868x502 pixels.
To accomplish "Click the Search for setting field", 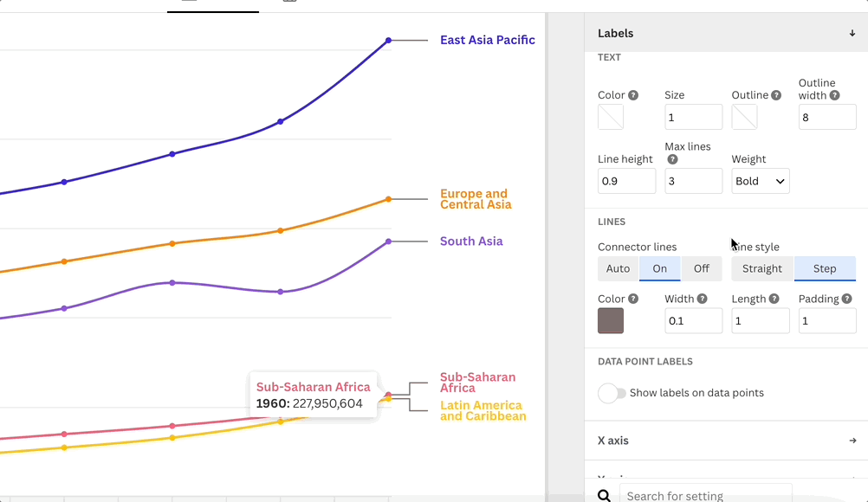I will tap(705, 495).
